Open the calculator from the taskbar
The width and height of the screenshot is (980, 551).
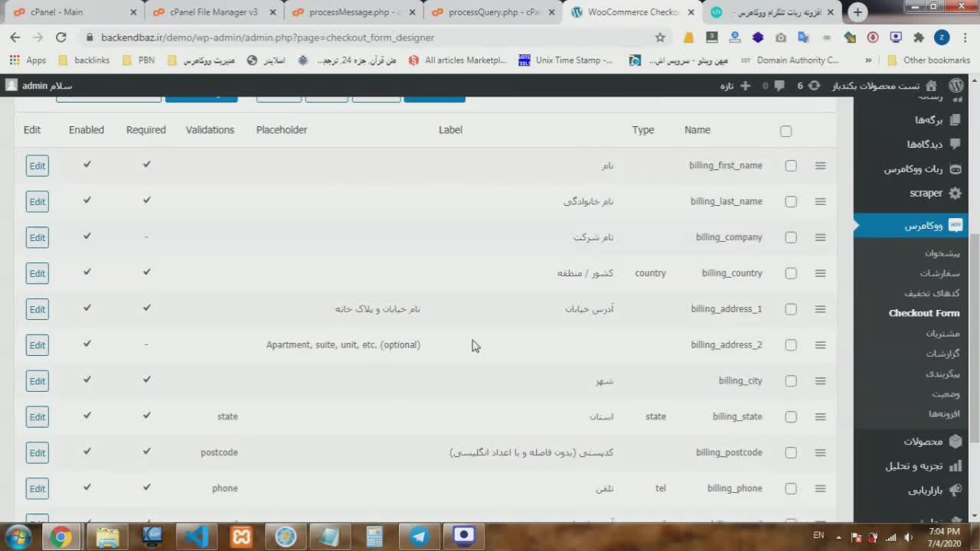pyautogui.click(x=374, y=536)
